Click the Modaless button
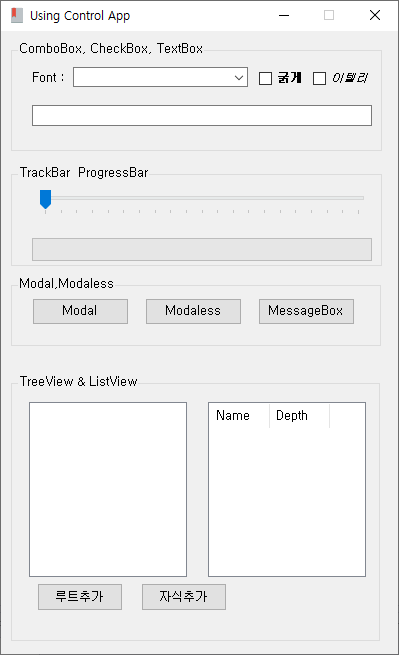 click(x=193, y=311)
